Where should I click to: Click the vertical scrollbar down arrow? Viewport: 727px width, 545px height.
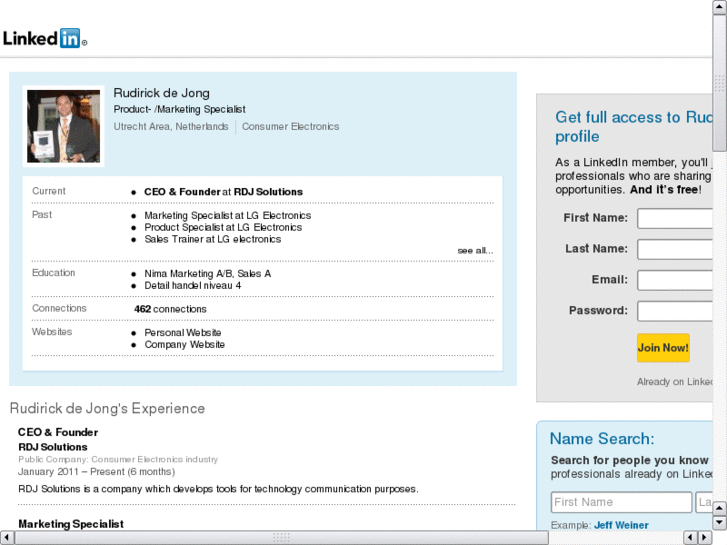tap(720, 523)
